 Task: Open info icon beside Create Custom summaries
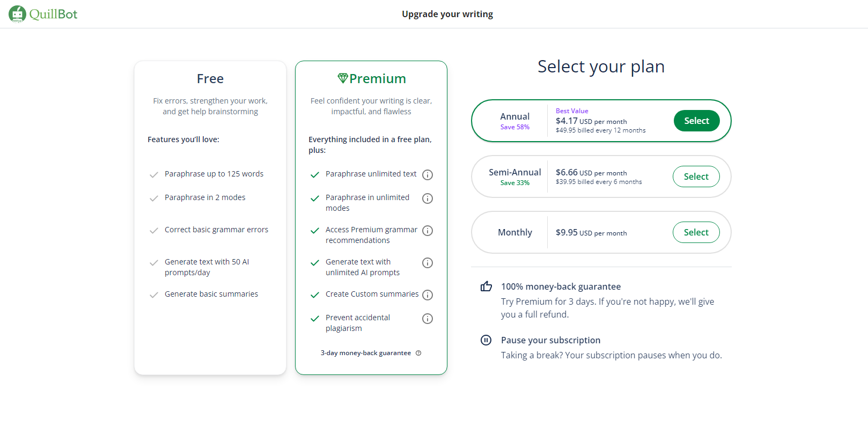(428, 295)
